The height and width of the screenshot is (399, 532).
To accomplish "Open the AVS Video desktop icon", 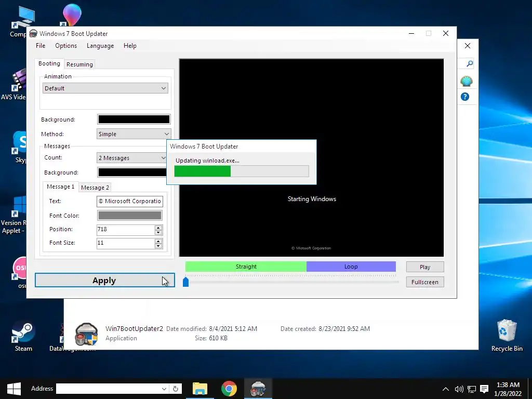I will pos(14,85).
